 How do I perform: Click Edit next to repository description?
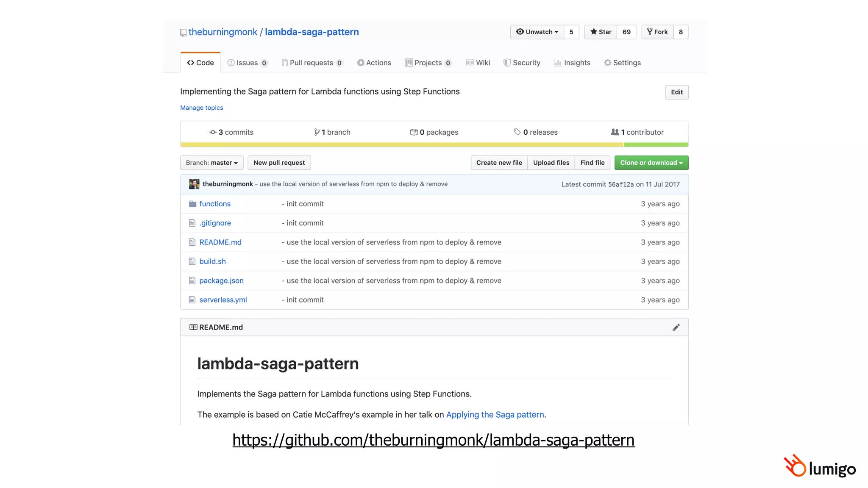677,92
